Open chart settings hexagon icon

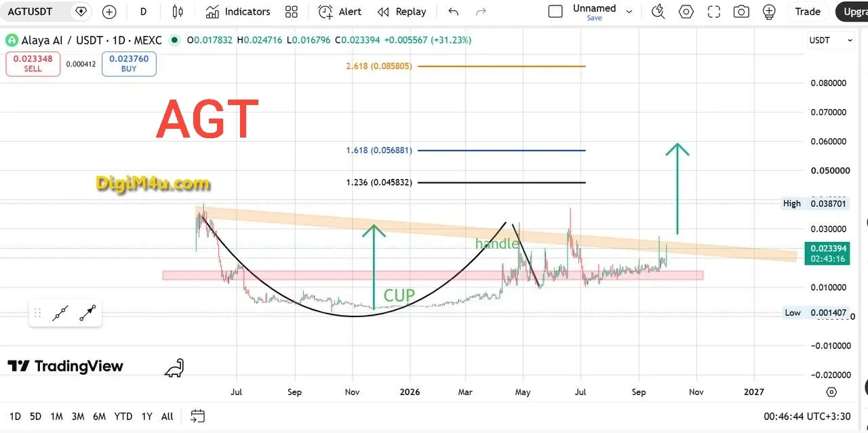click(x=686, y=12)
